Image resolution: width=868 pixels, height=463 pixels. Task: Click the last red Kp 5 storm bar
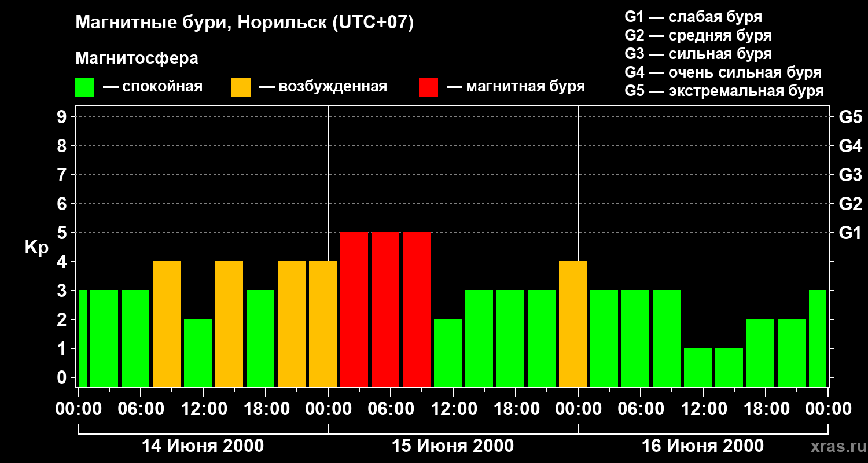[x=417, y=309]
